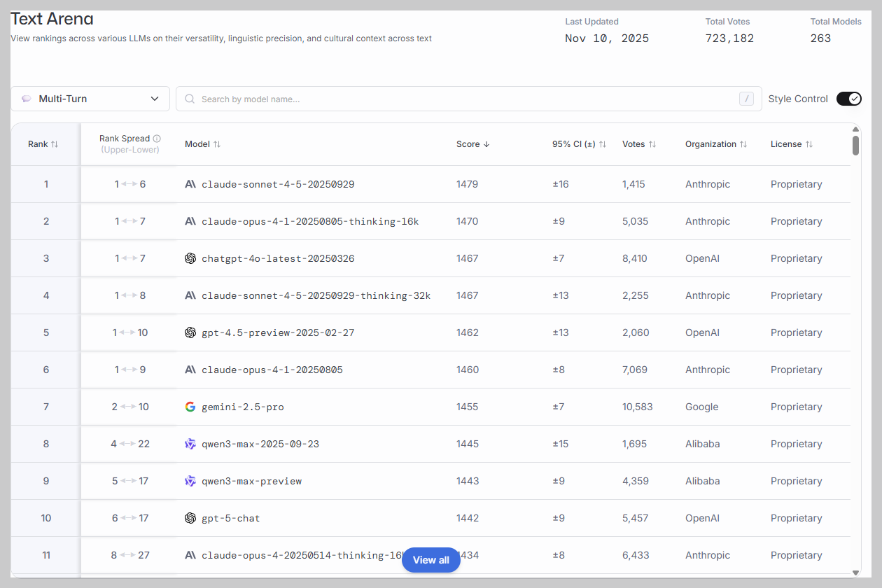This screenshot has height=588, width=882.
Task: Sort by 95% CI column arrows
Action: coord(603,144)
